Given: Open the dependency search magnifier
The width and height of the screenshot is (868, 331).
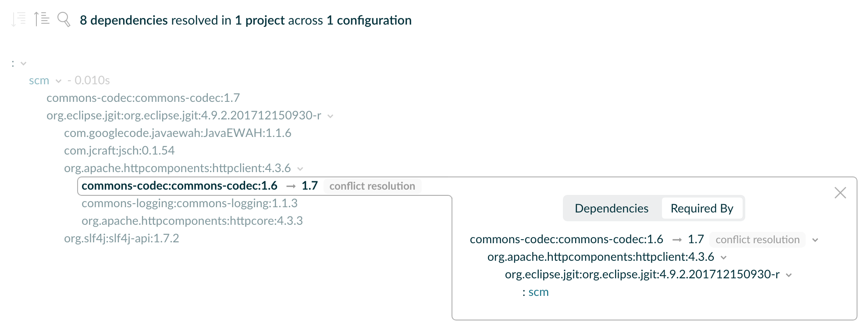Looking at the screenshot, I should 64,19.
